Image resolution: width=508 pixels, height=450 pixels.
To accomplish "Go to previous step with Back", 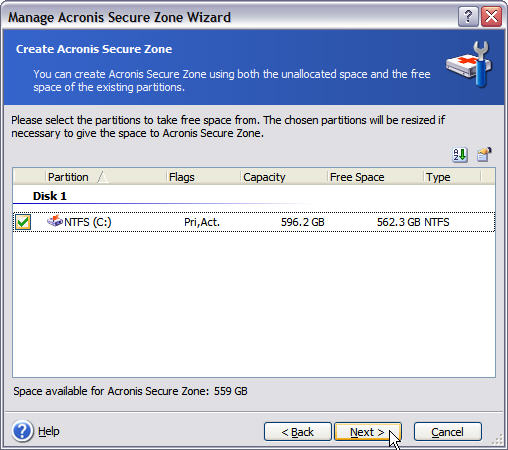I will click(x=298, y=432).
